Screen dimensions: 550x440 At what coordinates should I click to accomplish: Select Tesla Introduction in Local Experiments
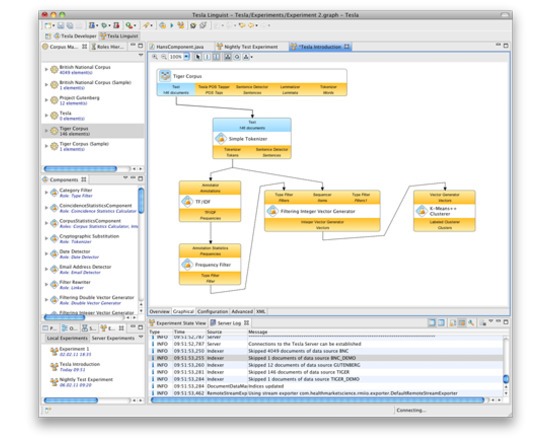[x=93, y=367]
